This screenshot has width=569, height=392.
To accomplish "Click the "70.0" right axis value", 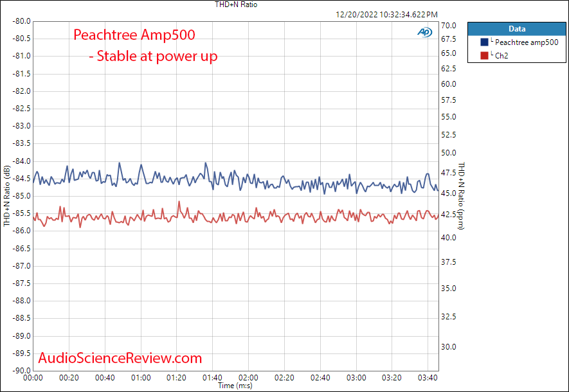I will pyautogui.click(x=449, y=26).
